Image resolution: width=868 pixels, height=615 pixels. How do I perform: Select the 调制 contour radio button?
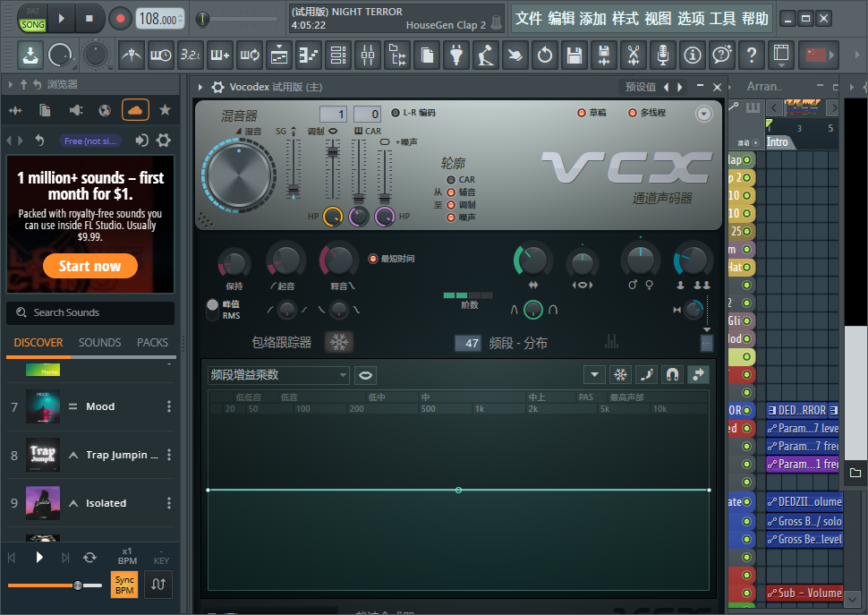(451, 205)
